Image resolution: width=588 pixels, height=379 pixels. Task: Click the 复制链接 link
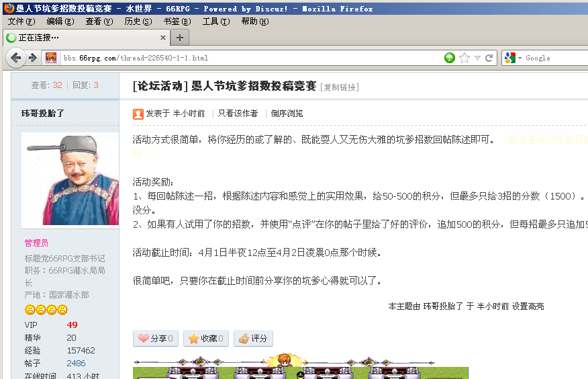[x=340, y=87]
